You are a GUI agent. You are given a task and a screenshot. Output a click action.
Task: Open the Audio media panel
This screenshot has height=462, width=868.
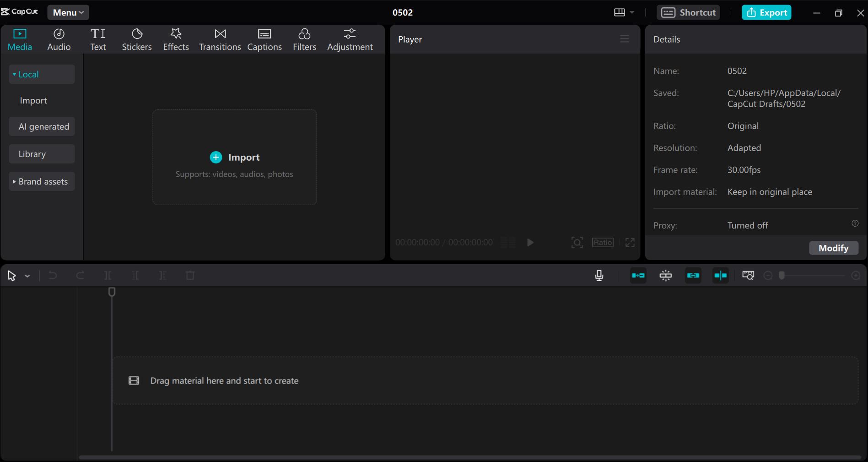[x=59, y=39]
